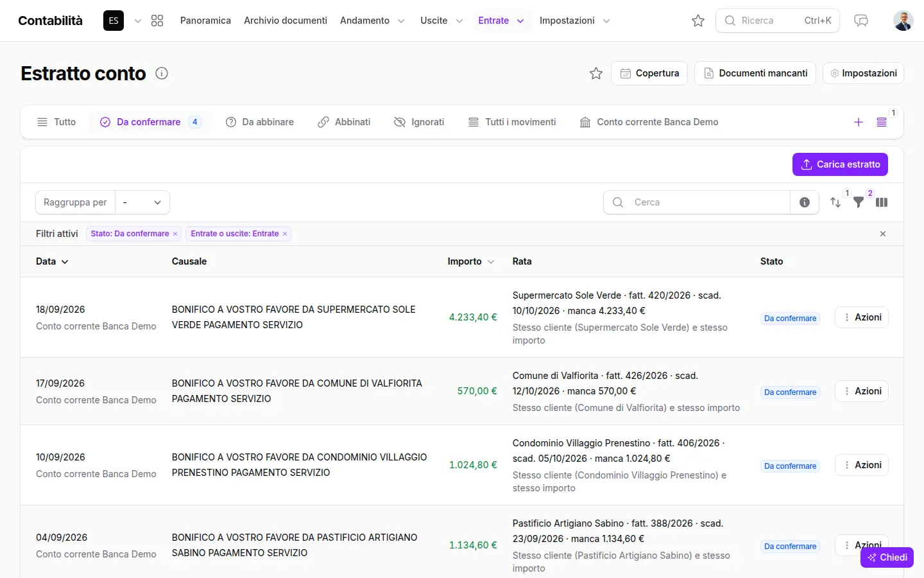924x578 pixels.
Task: Select the Abbinati tab
Action: pyautogui.click(x=344, y=122)
